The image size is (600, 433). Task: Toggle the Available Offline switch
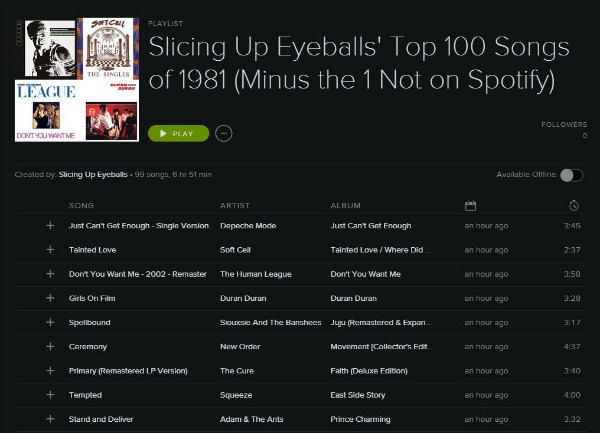pos(570,175)
